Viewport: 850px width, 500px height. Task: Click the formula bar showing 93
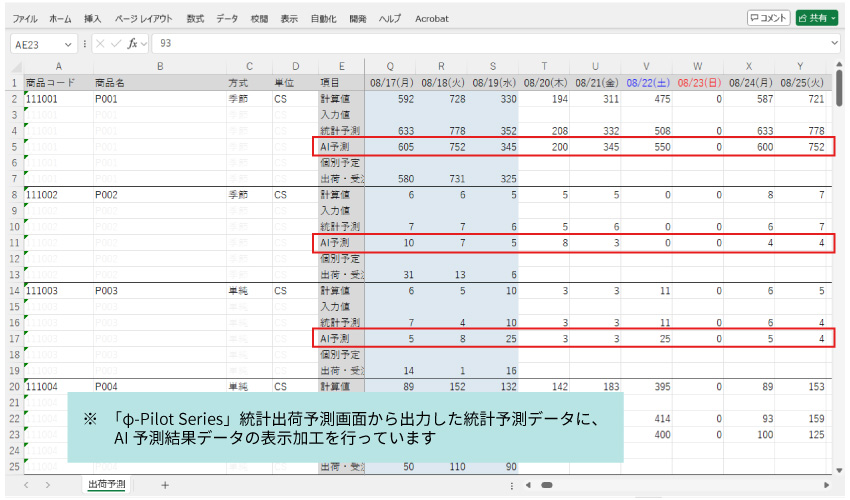(x=491, y=43)
